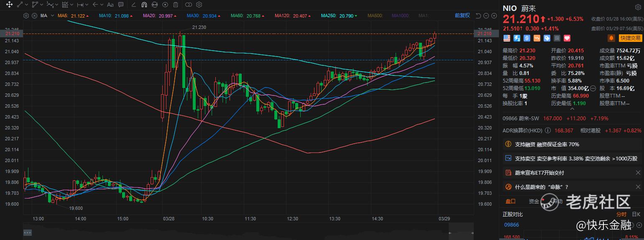Expand range measure dropdown arrow
This screenshot has width=644, height=240.
click(87, 5)
